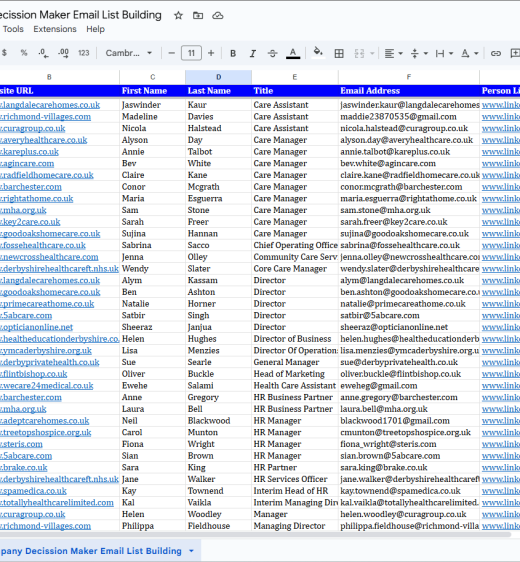Check the cloud save status icon

[218, 15]
